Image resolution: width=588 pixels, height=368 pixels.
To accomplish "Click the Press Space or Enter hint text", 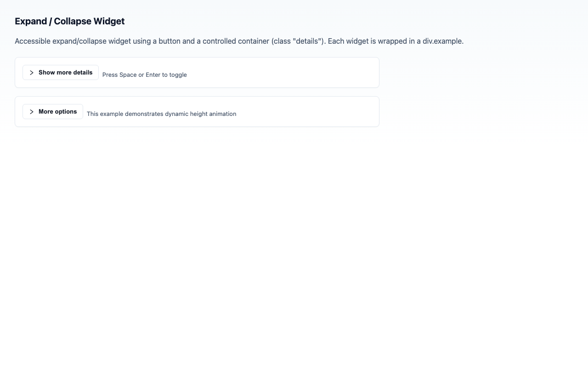I will pos(144,75).
